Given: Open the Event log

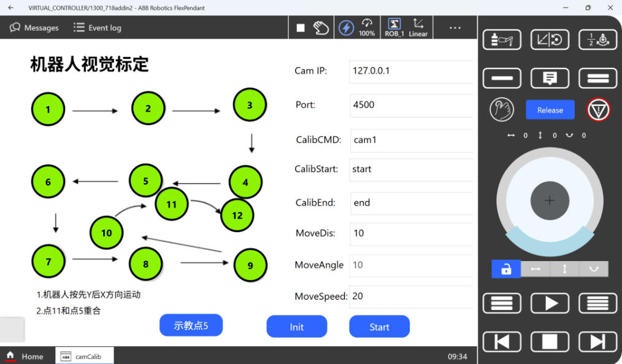Looking at the screenshot, I should click(98, 28).
